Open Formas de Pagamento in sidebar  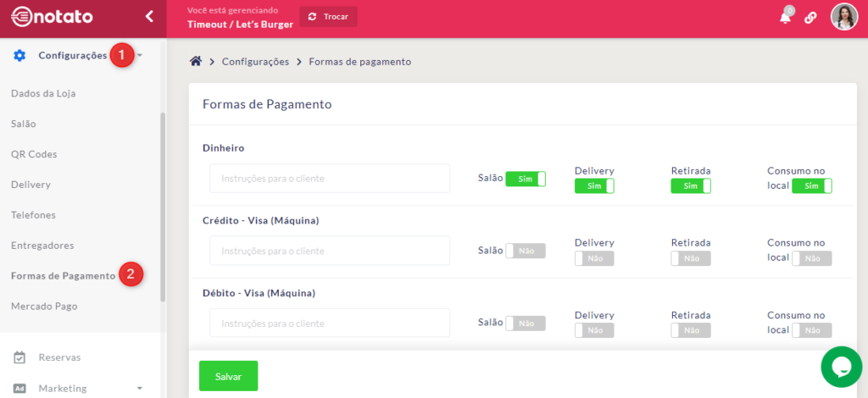pos(63,275)
